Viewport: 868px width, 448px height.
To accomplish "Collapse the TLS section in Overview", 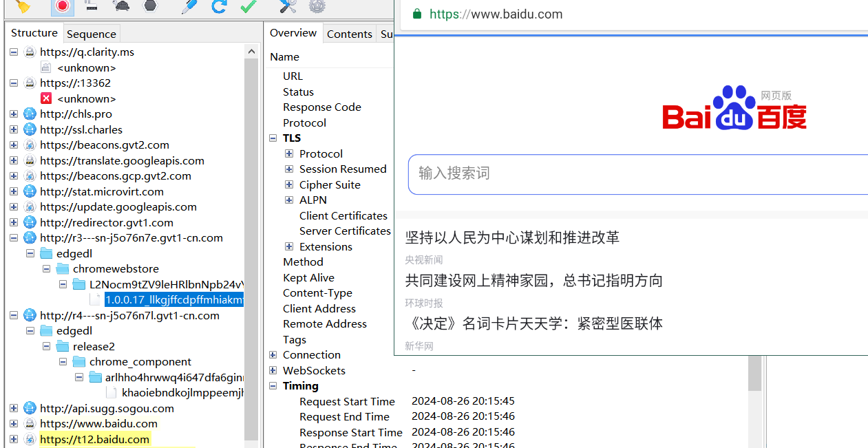I will (x=273, y=138).
